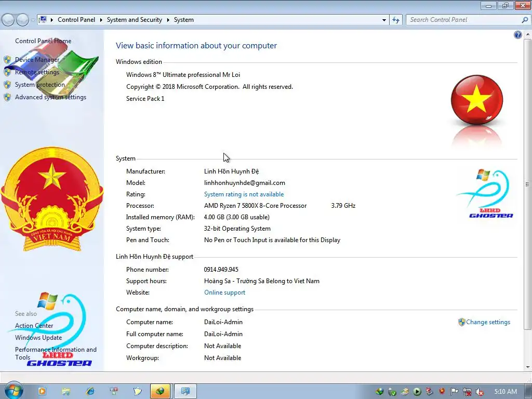Click the 3.79 GHz processor speed
532x399 pixels.
[x=343, y=206]
